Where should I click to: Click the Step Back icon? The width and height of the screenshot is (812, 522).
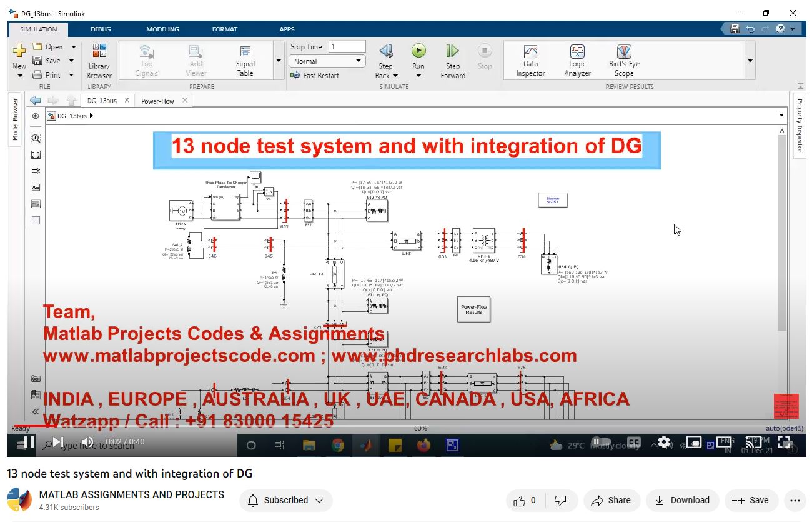click(385, 51)
